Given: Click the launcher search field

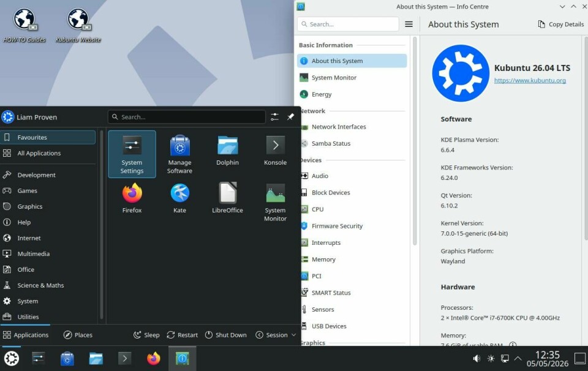Looking at the screenshot, I should click(x=187, y=117).
